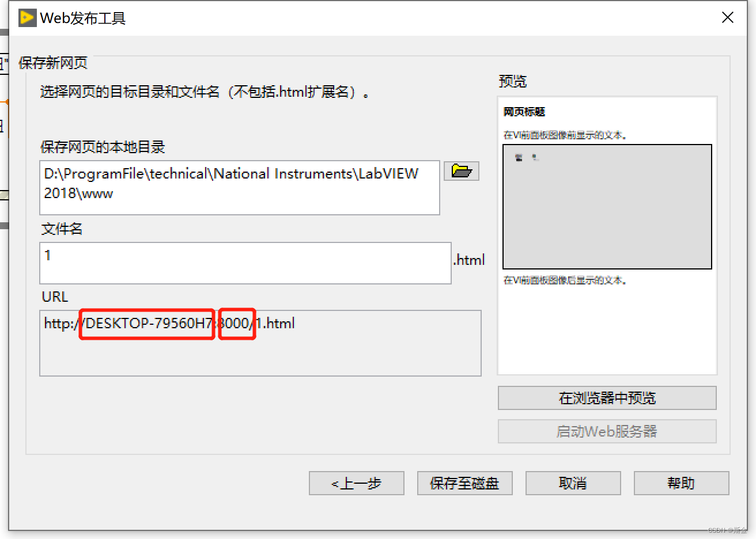Select the 保存新网页 section header
Viewport: 756px width, 539px height.
point(52,63)
